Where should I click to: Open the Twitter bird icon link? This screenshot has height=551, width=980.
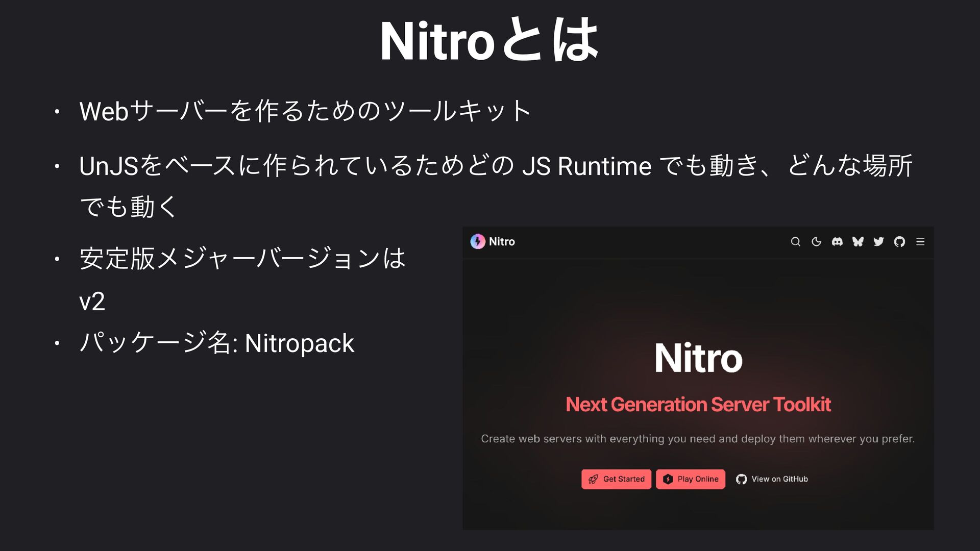(878, 242)
